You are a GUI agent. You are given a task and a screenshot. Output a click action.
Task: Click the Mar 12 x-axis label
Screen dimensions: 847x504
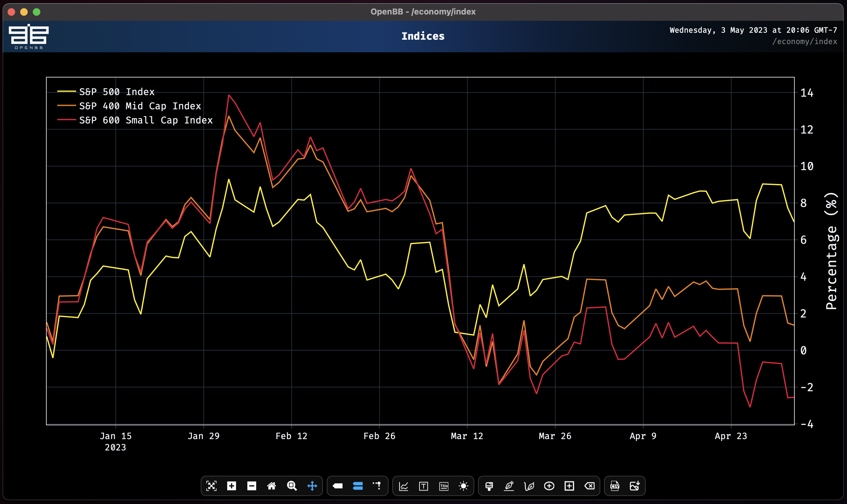467,436
